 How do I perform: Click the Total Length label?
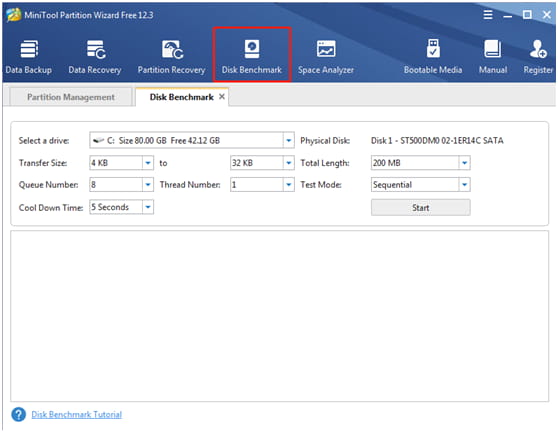325,163
